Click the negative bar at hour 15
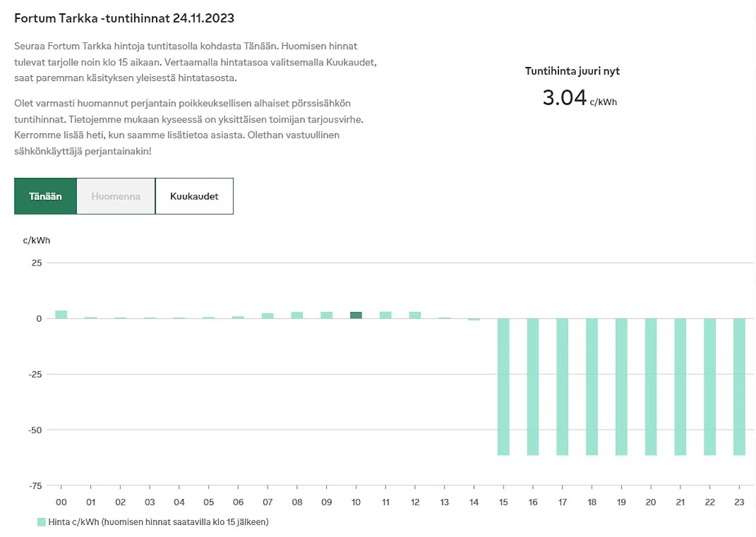756x537 pixels. coord(504,387)
